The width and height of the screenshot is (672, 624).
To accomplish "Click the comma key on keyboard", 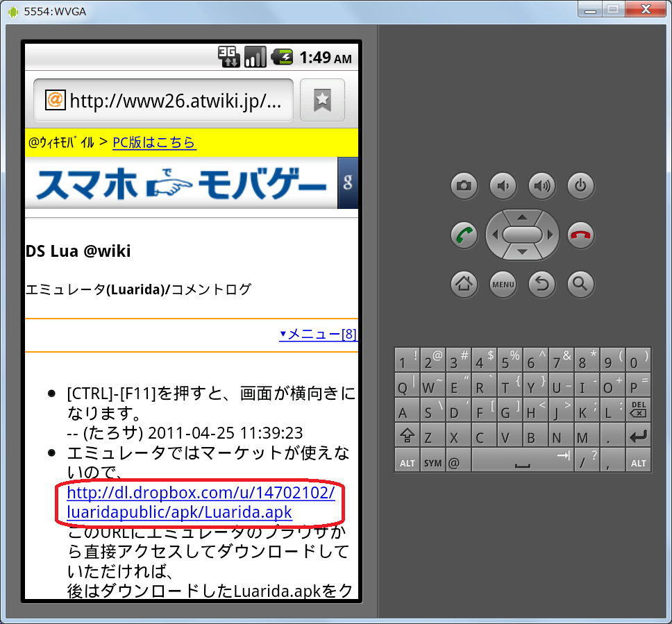I will 612,461.
